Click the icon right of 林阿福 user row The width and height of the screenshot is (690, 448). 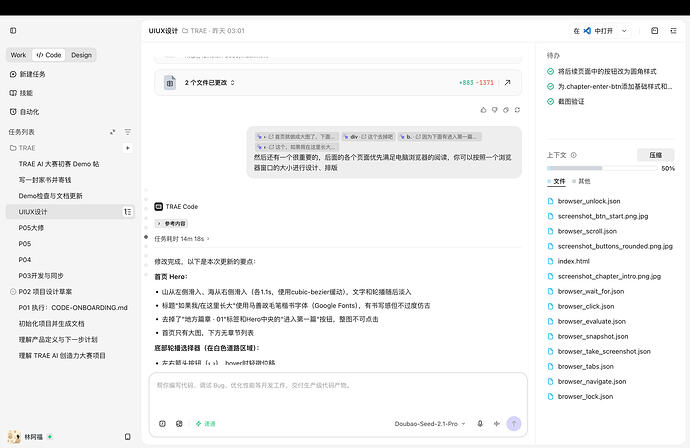pyautogui.click(x=128, y=437)
